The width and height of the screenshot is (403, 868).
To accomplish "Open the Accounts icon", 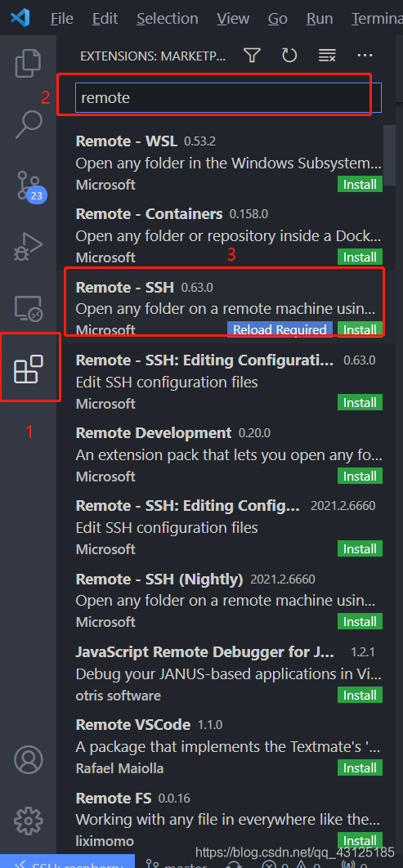I will tap(29, 759).
